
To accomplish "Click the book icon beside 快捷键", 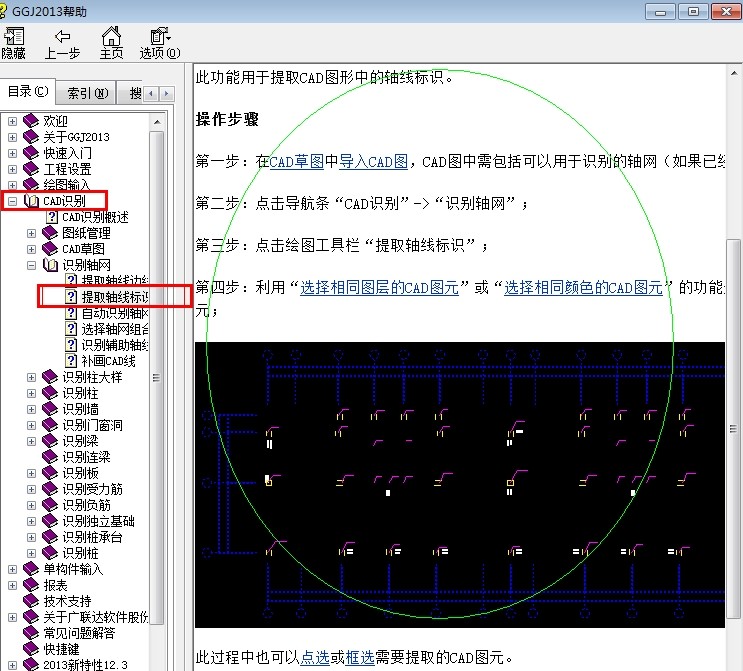I will coord(31,649).
